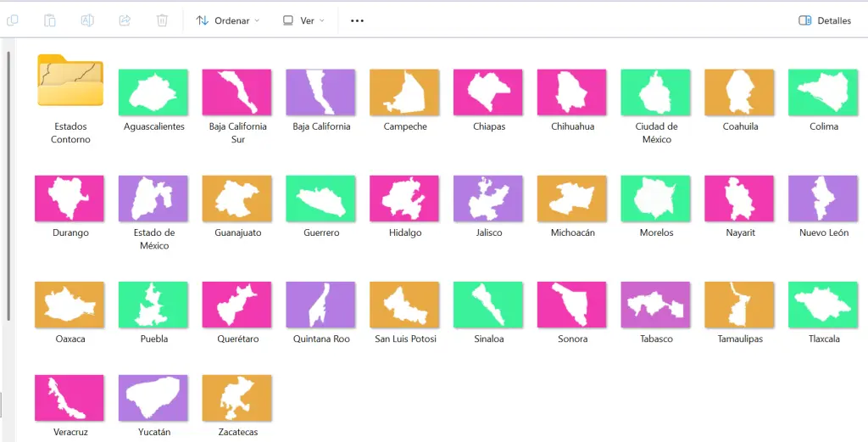The image size is (868, 442).
Task: Select the Zacatecas map thumbnail
Action: (237, 398)
